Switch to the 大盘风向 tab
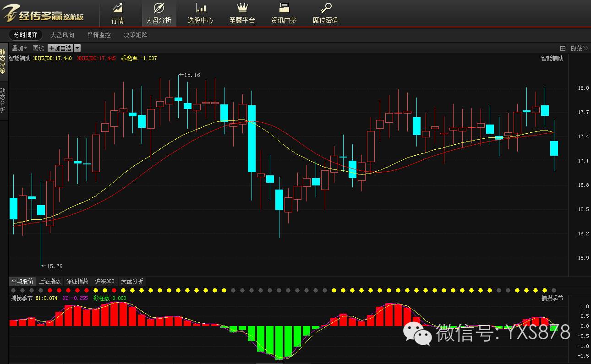 point(62,35)
